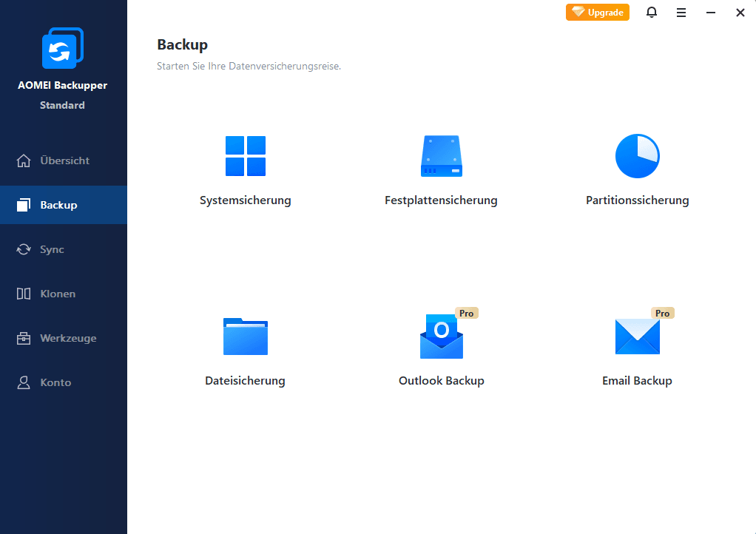
Task: Choose the Outlook Backup envelope icon
Action: 441,337
